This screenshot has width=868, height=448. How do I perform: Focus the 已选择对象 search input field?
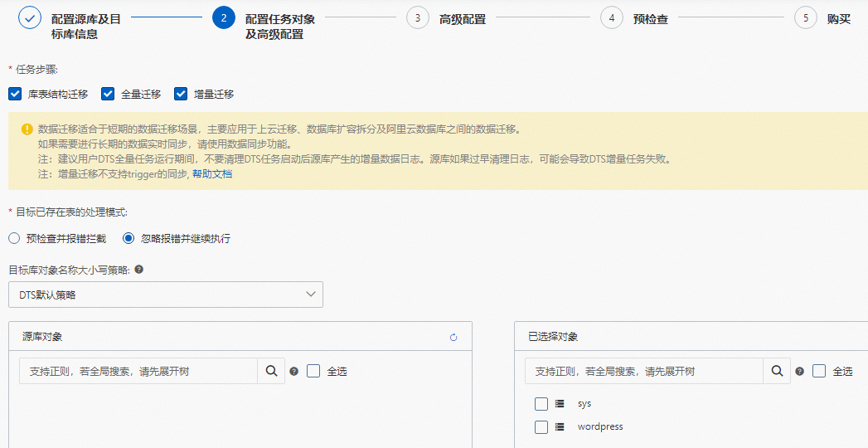tap(644, 371)
